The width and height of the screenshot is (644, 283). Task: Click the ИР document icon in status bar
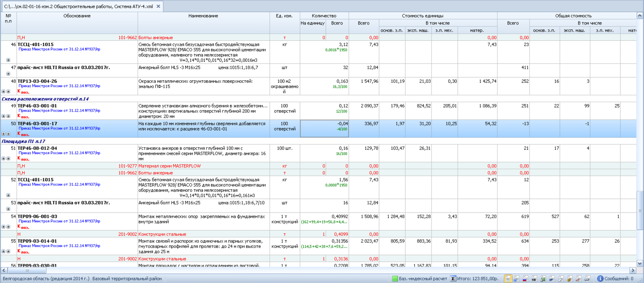552,279
